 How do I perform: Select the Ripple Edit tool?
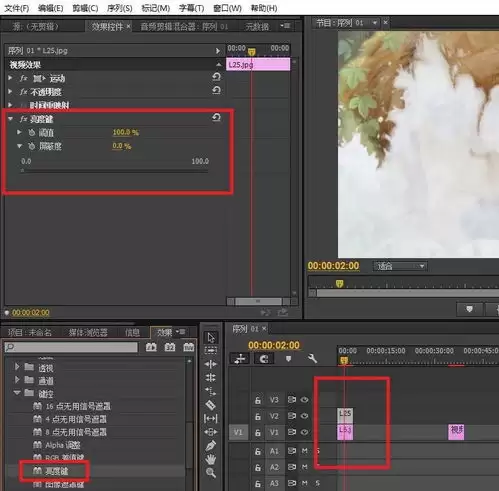(211, 364)
